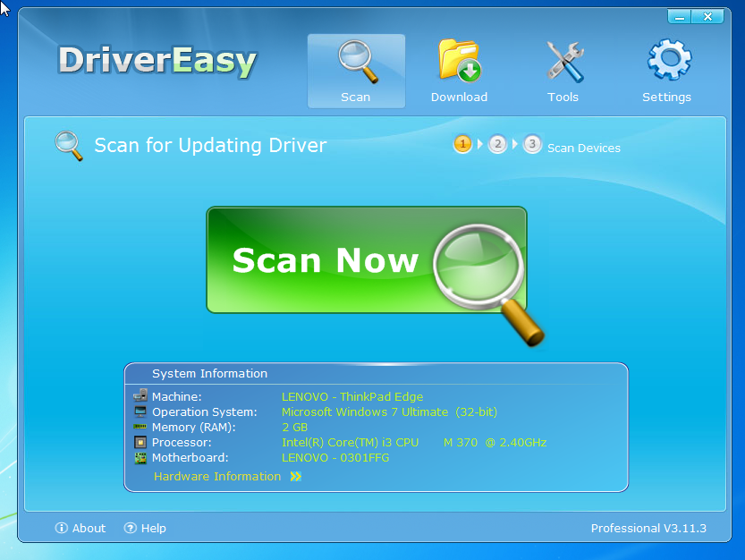Click 'Microsoft Windows 7 Ultimate (32-bit)' text
745x560 pixels.
(x=389, y=412)
